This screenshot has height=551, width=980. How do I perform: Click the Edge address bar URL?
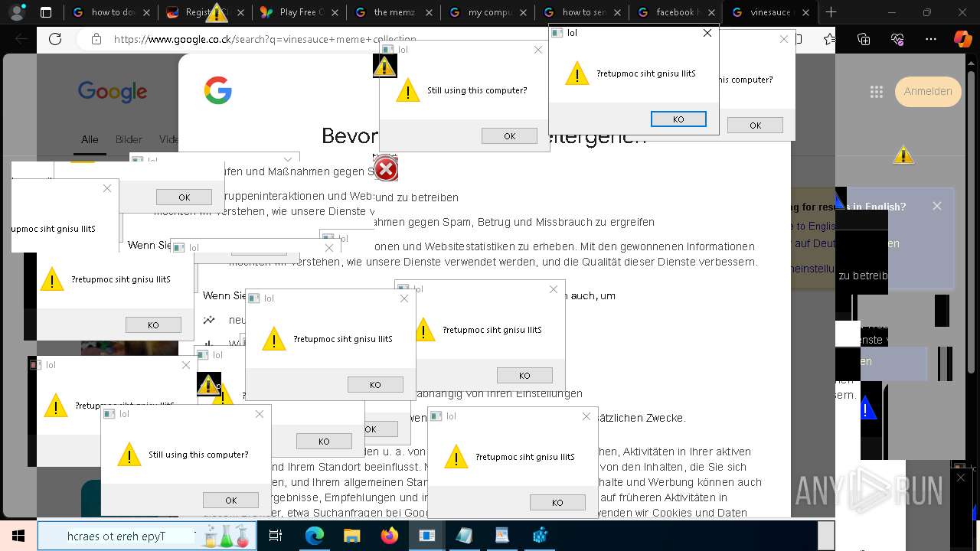[x=265, y=39]
